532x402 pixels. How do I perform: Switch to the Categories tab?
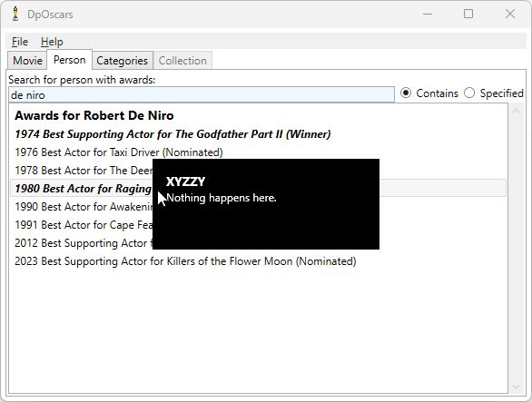(123, 61)
